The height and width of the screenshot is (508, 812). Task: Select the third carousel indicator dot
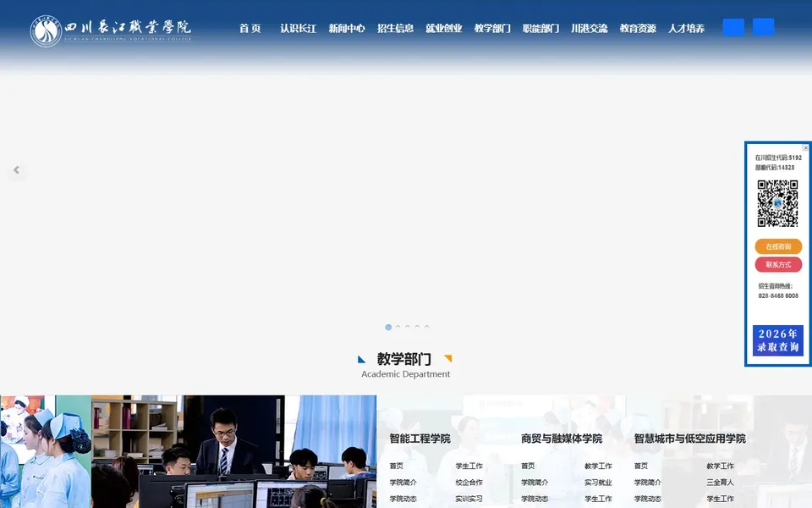pos(408,327)
